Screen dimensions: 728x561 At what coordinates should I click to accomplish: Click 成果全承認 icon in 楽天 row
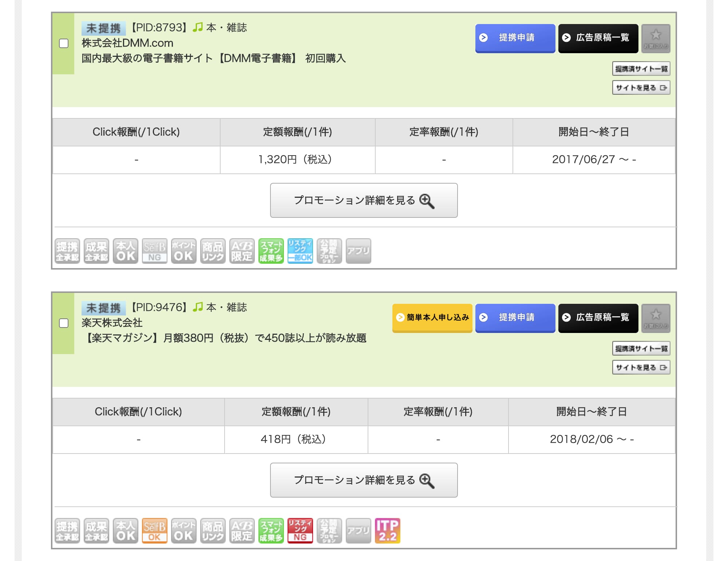pyautogui.click(x=96, y=531)
